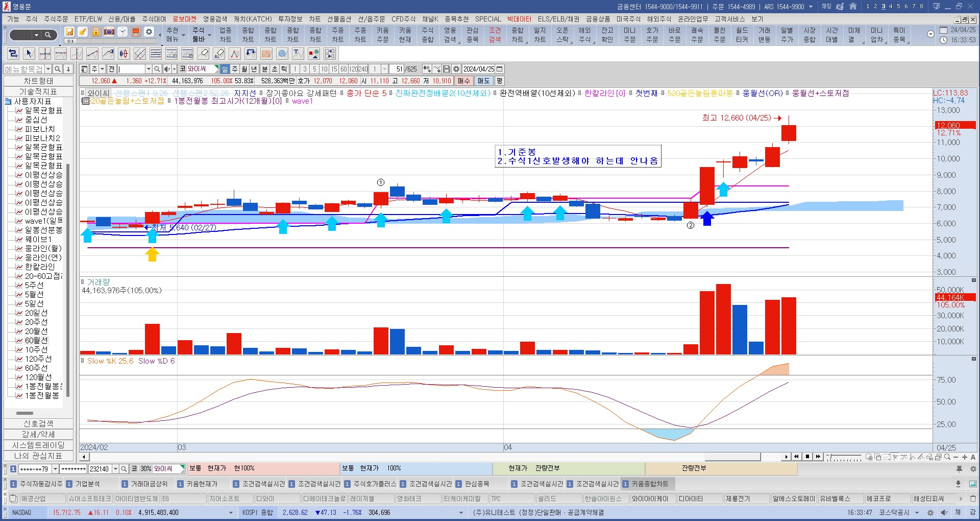Toggle the 분 (minute) period button
The width and height of the screenshot is (980, 521).
click(265, 69)
